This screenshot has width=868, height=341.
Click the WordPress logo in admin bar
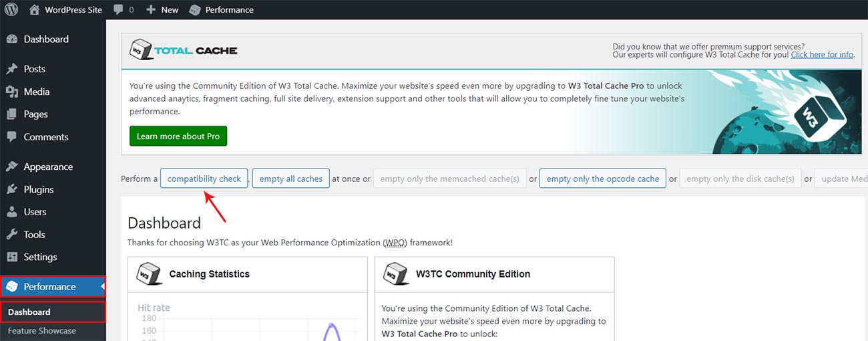point(11,9)
